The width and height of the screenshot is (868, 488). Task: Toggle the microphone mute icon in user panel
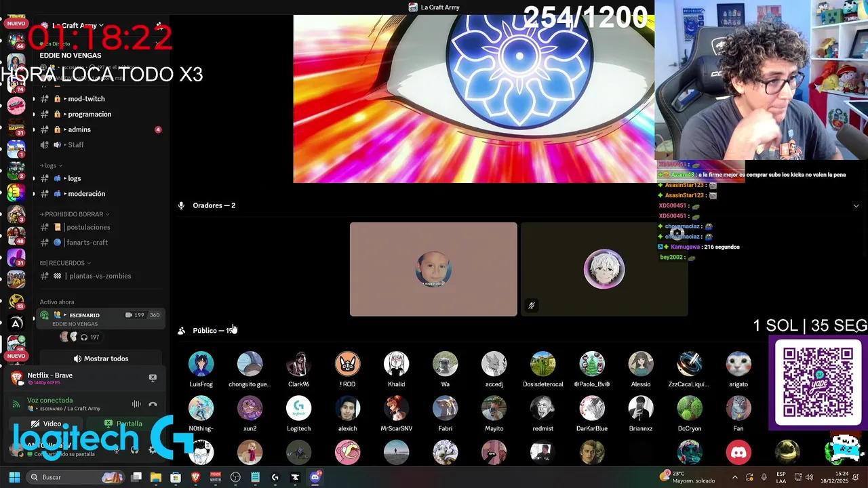point(117,450)
